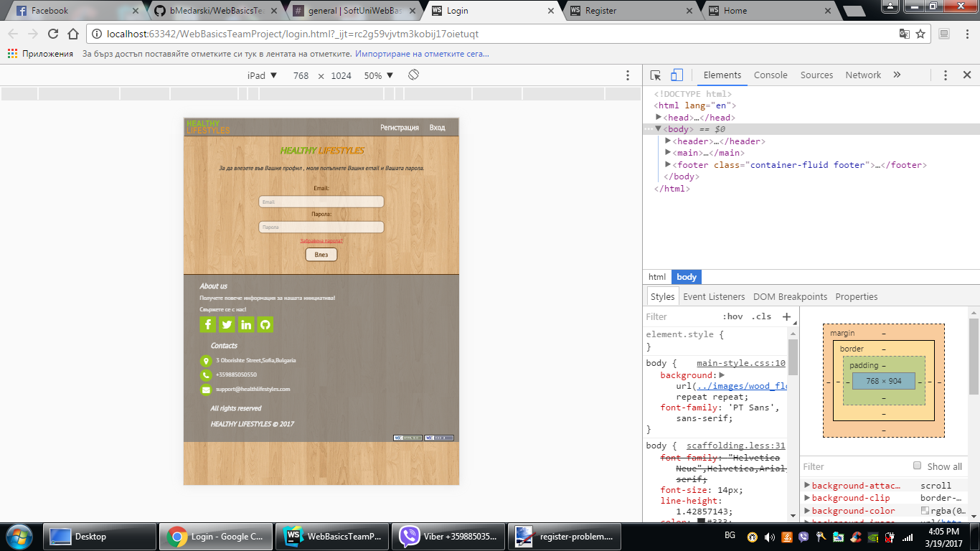Toggle the :hov element state button
Screen dimensions: 980x551
pyautogui.click(x=733, y=316)
